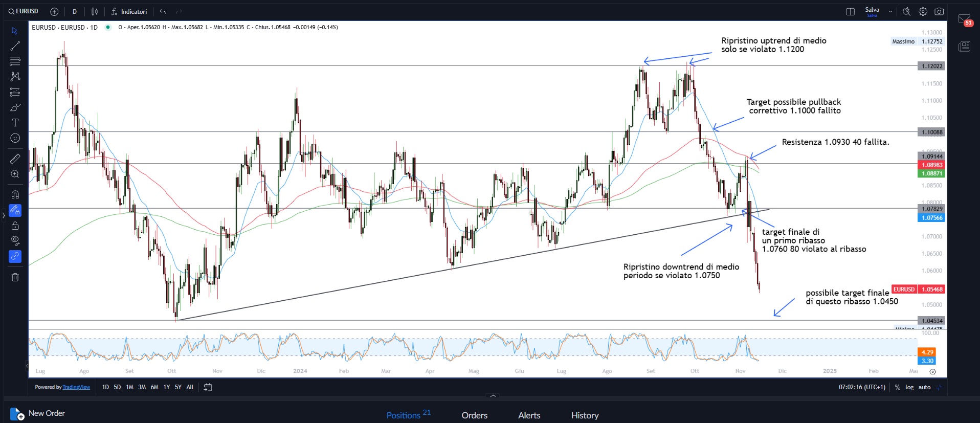Open the D timeframe interval selector

(x=75, y=11)
